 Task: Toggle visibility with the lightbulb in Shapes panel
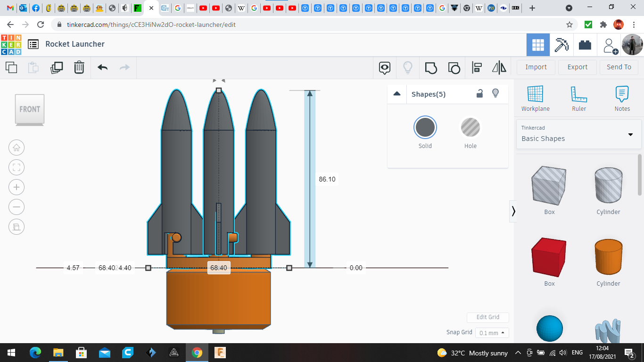click(495, 94)
